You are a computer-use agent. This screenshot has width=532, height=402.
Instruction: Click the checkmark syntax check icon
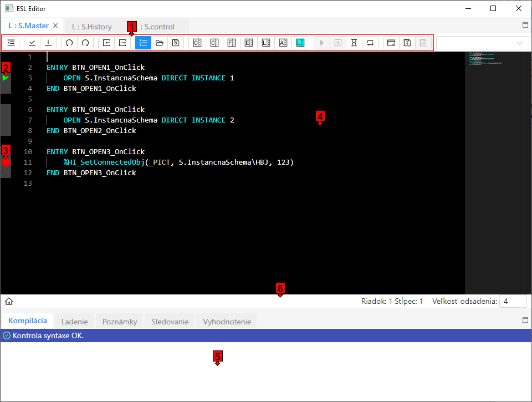click(x=33, y=43)
